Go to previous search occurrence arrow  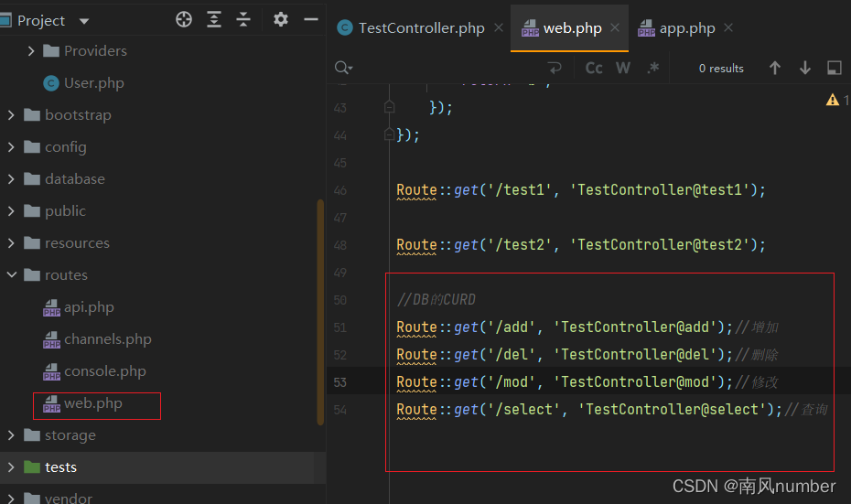coord(775,68)
